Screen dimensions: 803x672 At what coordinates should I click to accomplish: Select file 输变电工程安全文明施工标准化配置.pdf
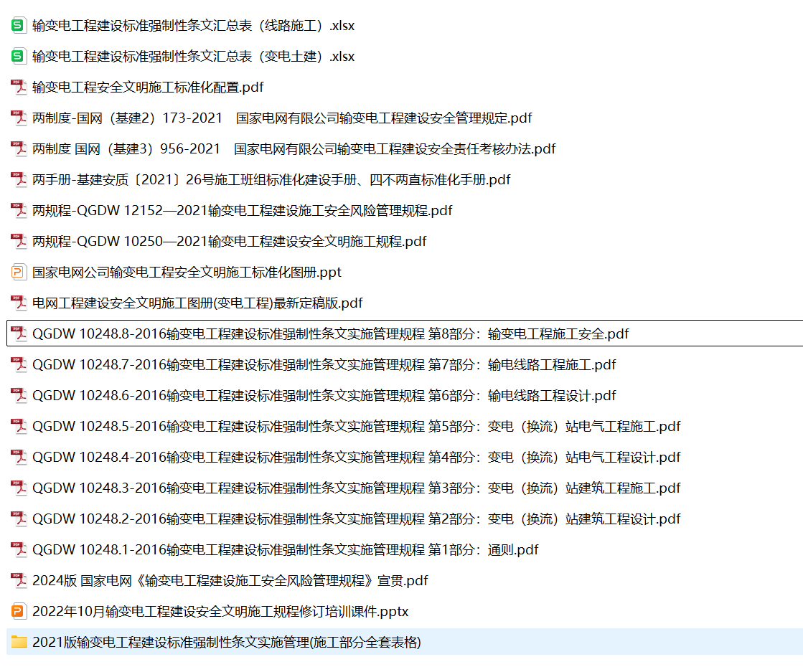[x=148, y=87]
